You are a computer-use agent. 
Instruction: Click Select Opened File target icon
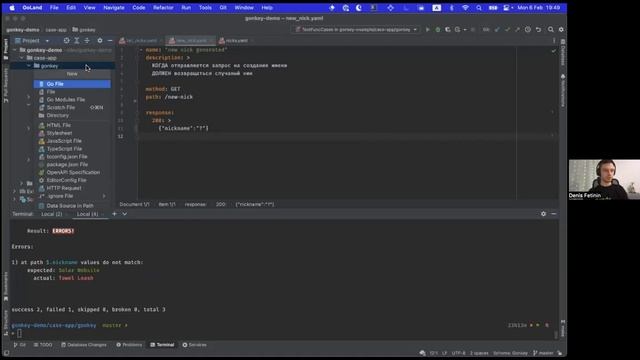click(x=67, y=40)
